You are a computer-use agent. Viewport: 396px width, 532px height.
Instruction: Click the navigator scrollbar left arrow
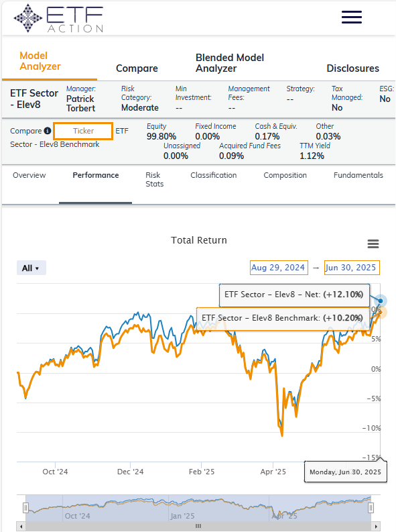click(x=21, y=526)
